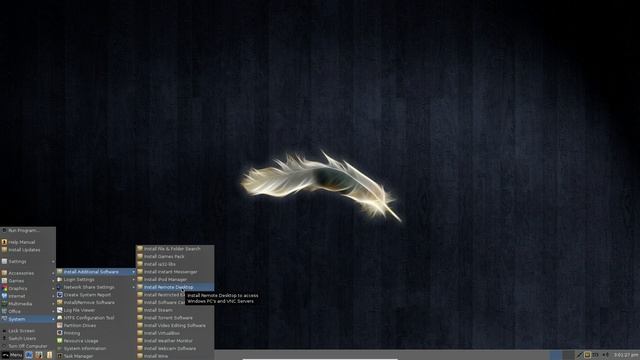Select the highlighted System category
The height and width of the screenshot is (360, 640).
point(28,319)
